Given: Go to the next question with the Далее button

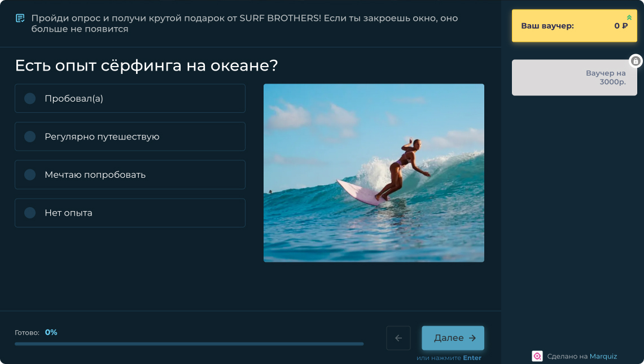Looking at the screenshot, I should click(x=453, y=337).
